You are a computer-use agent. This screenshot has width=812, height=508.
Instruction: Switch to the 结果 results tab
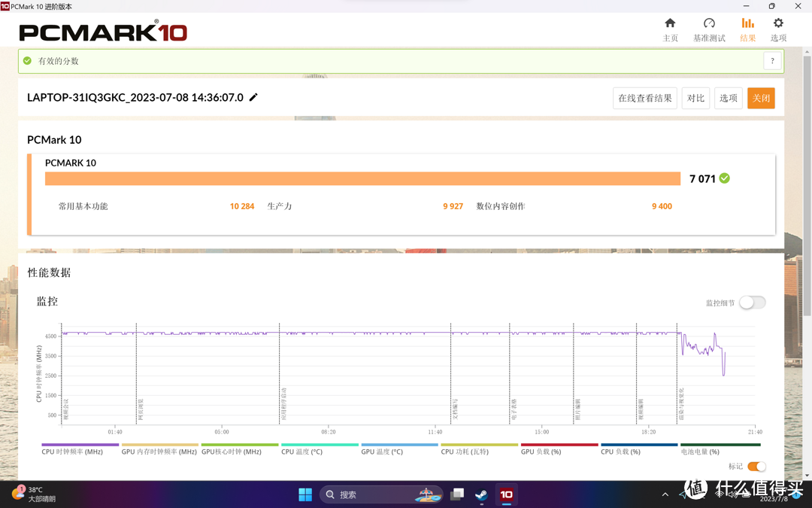[747, 29]
